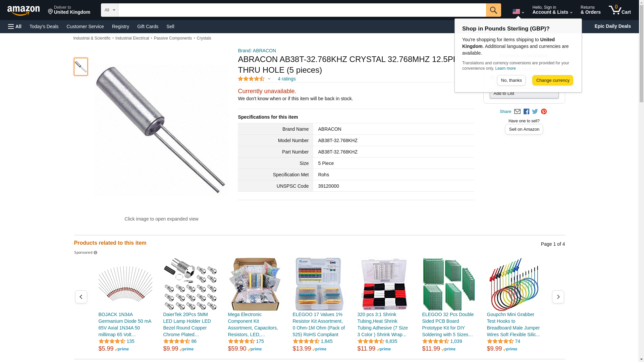644x362 pixels.
Task: Share on Twitter bird icon
Action: (535, 112)
